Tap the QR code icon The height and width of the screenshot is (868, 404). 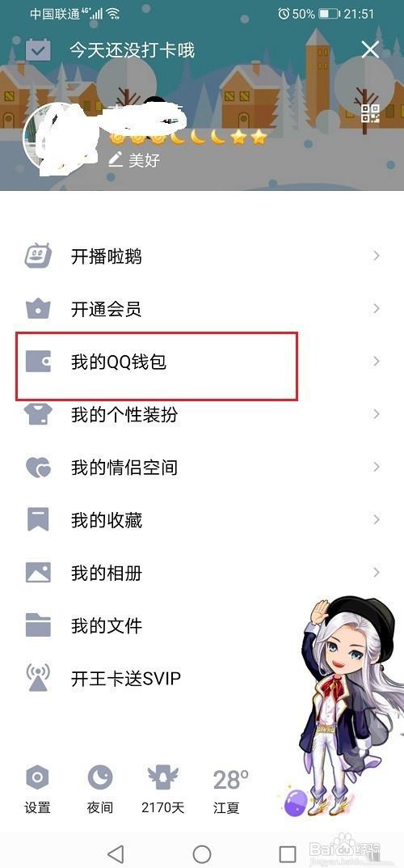370,112
